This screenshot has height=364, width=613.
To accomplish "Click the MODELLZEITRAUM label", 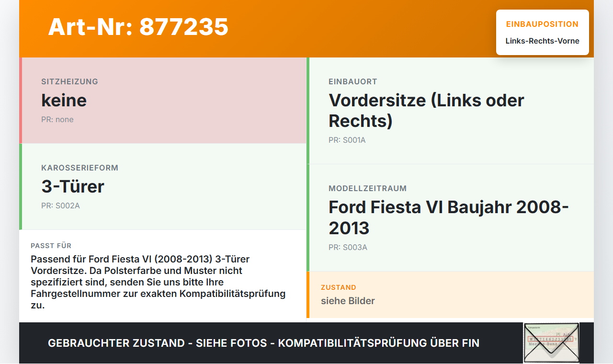I will point(368,188).
